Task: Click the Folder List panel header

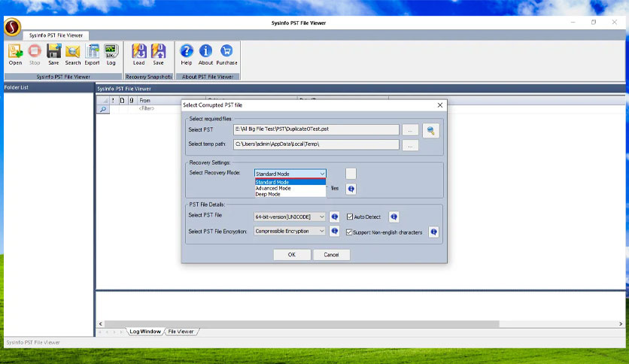Action: pyautogui.click(x=49, y=87)
